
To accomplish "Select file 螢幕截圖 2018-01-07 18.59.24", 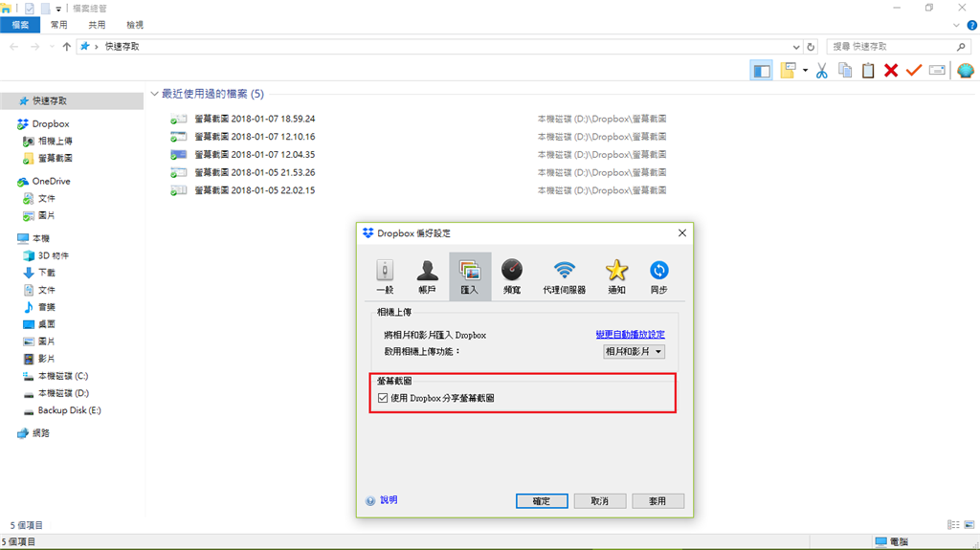I will pyautogui.click(x=255, y=119).
